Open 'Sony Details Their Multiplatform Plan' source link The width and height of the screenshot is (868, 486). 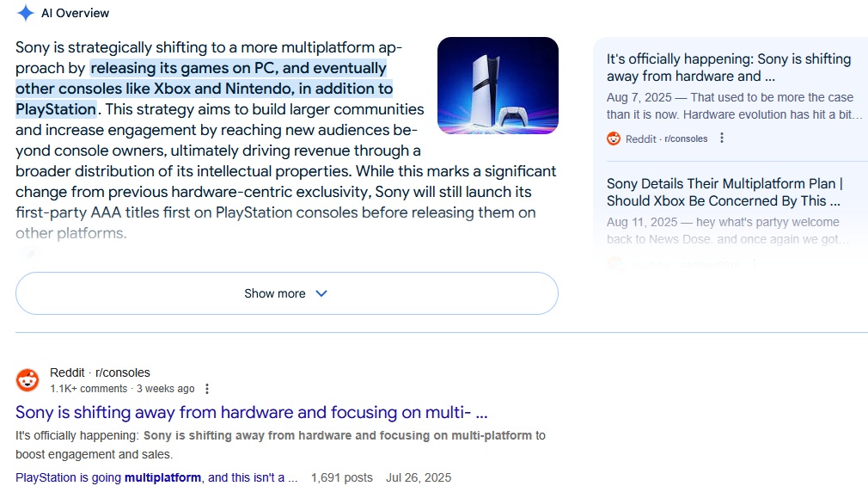coord(724,192)
